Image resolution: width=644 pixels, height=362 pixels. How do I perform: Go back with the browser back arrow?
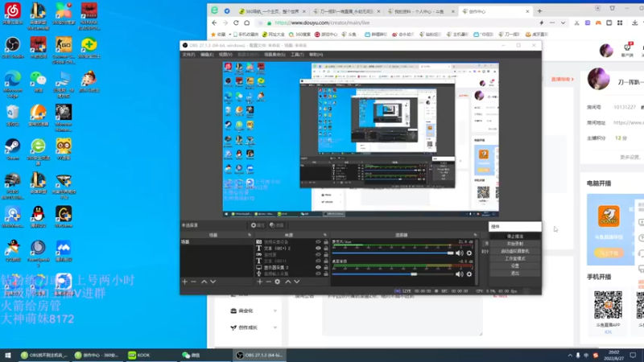click(214, 23)
